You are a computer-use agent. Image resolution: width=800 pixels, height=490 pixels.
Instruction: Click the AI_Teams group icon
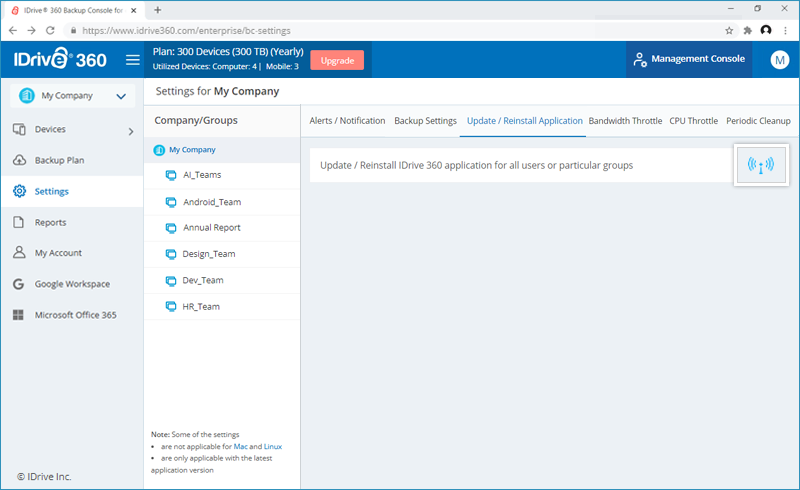pyautogui.click(x=171, y=175)
